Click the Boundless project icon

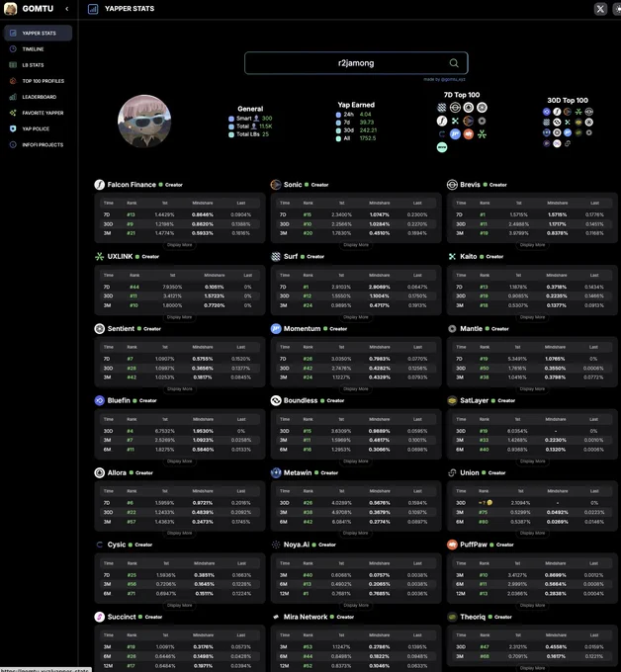[276, 400]
